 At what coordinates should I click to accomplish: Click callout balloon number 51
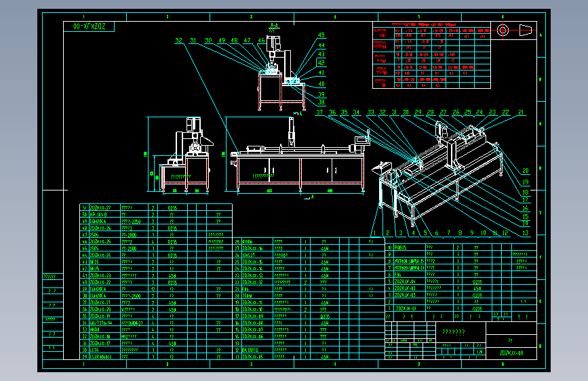pyautogui.click(x=193, y=40)
